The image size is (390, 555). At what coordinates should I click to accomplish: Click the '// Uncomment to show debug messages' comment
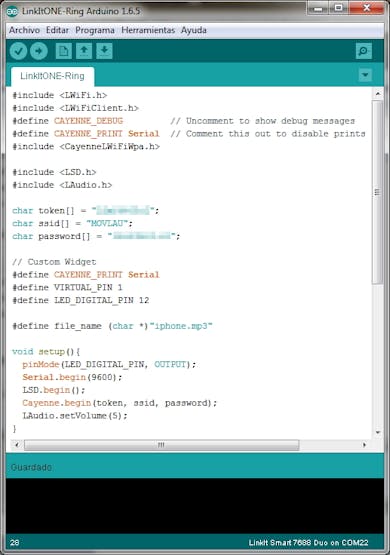click(263, 121)
